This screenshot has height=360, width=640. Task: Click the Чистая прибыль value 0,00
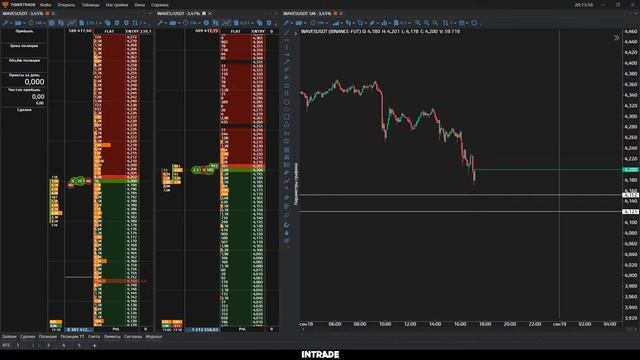coord(38,97)
